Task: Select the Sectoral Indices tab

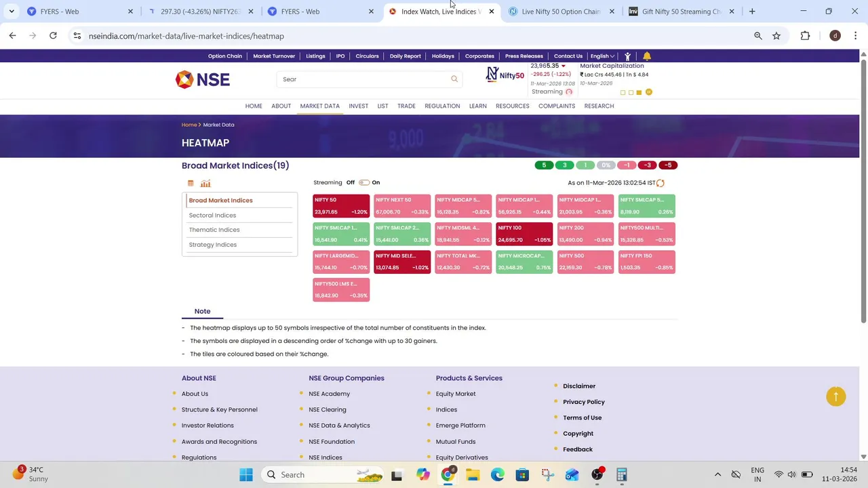Action: (x=212, y=215)
